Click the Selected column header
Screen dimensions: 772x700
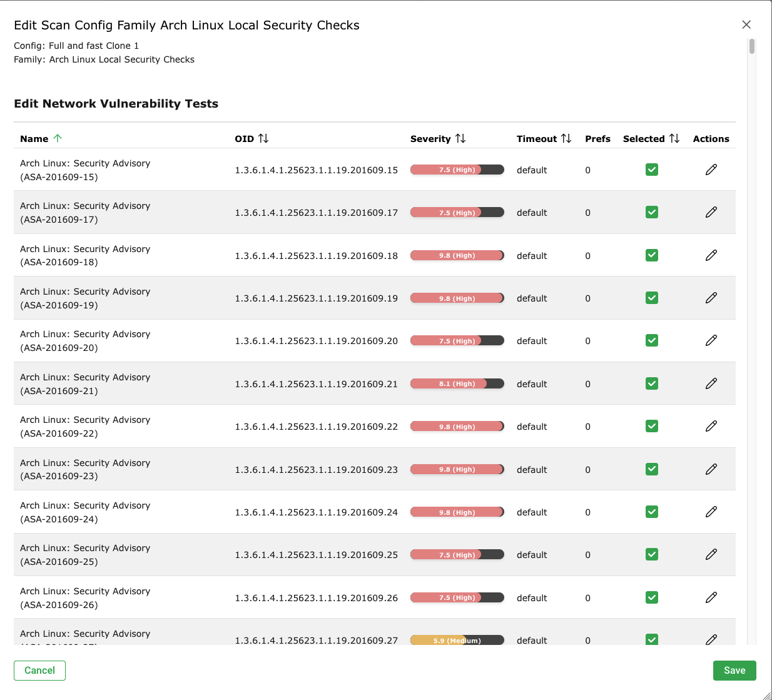(644, 139)
